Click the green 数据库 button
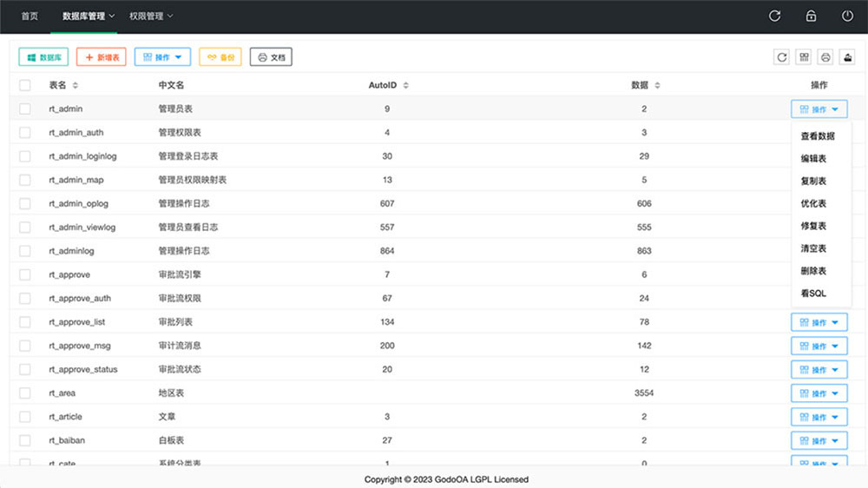Viewport: 868px width, 488px height. [x=43, y=57]
